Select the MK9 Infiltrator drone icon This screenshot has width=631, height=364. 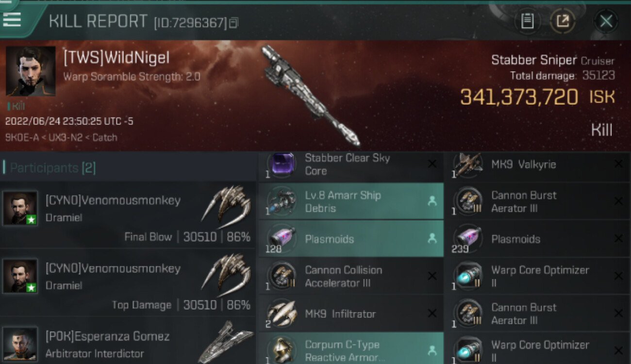click(x=282, y=313)
